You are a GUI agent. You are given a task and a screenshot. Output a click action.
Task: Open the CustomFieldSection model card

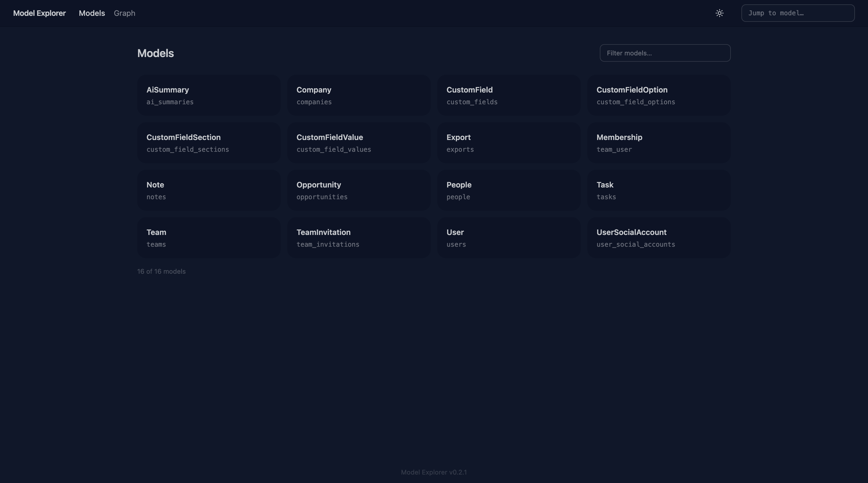[x=209, y=142]
